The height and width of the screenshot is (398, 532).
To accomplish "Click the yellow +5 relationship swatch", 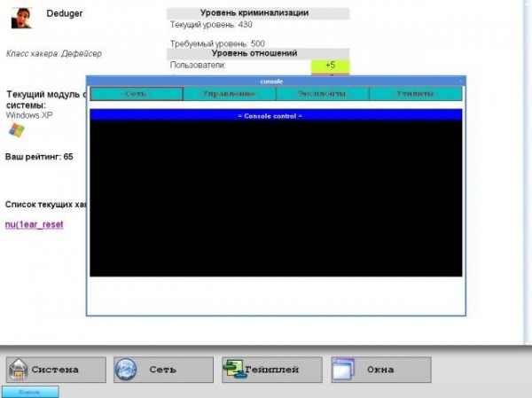I will [330, 65].
